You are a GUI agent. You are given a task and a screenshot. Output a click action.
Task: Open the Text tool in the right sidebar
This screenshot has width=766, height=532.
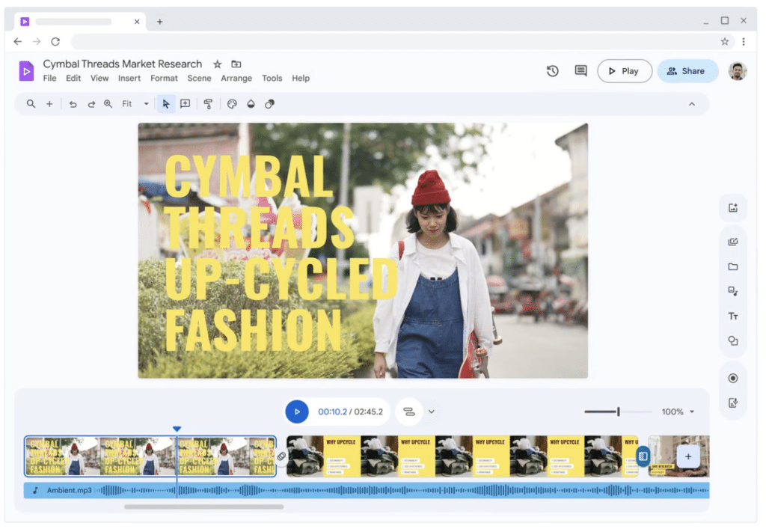pyautogui.click(x=733, y=316)
